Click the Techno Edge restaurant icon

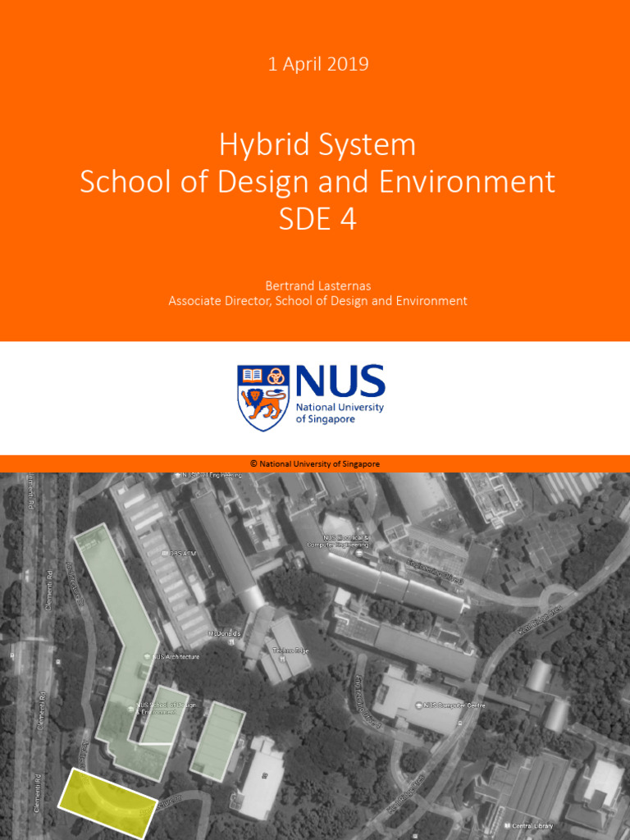tap(283, 659)
